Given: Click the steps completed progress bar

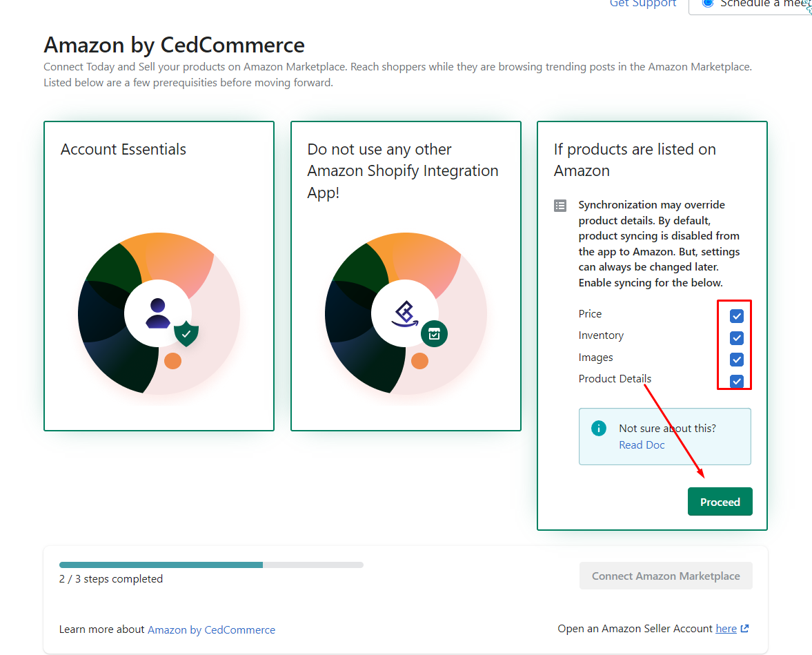Looking at the screenshot, I should pyautogui.click(x=211, y=565).
